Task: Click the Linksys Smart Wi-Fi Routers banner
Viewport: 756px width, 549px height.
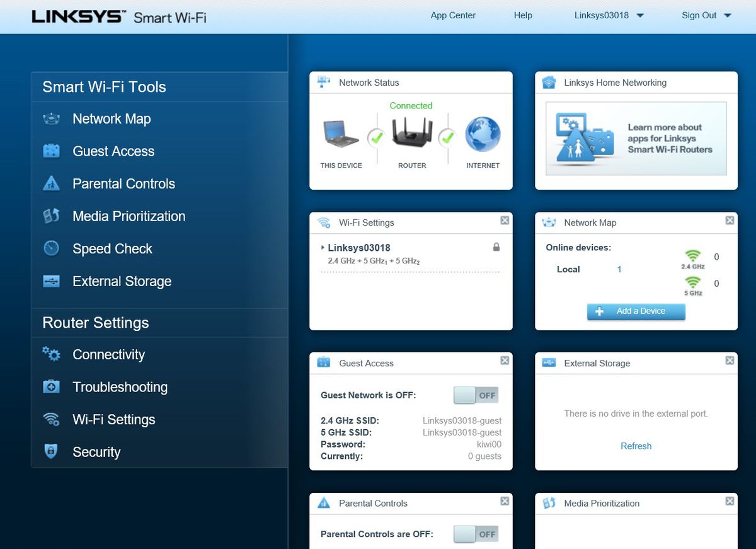Action: (x=636, y=139)
